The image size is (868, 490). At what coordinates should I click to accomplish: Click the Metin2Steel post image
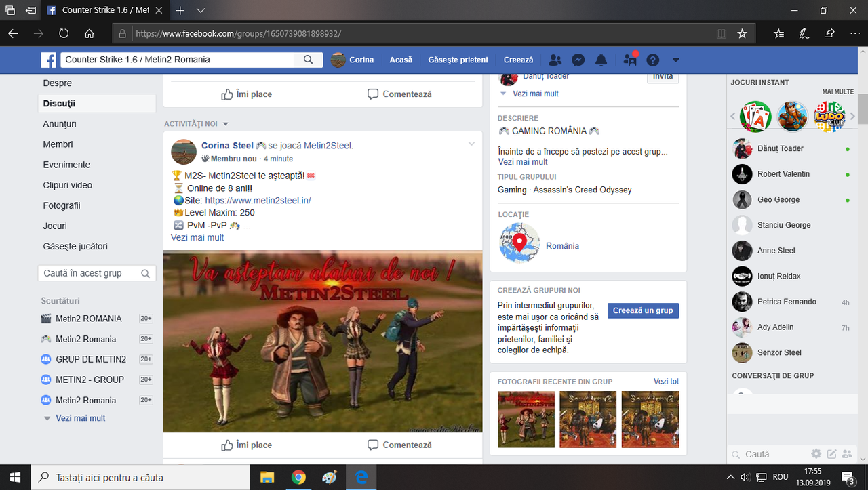(x=323, y=342)
